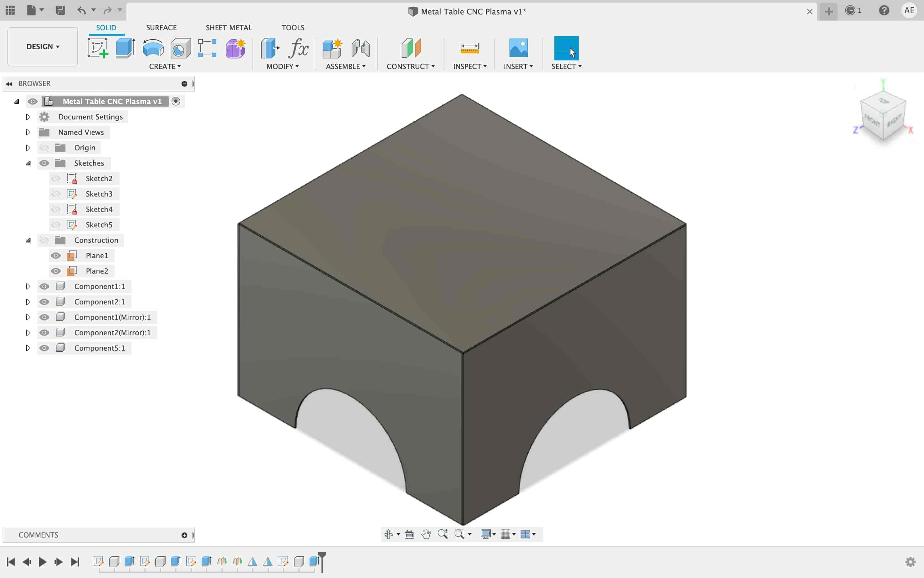This screenshot has height=578, width=924.
Task: Select the Orbit navigation tool
Action: point(388,534)
